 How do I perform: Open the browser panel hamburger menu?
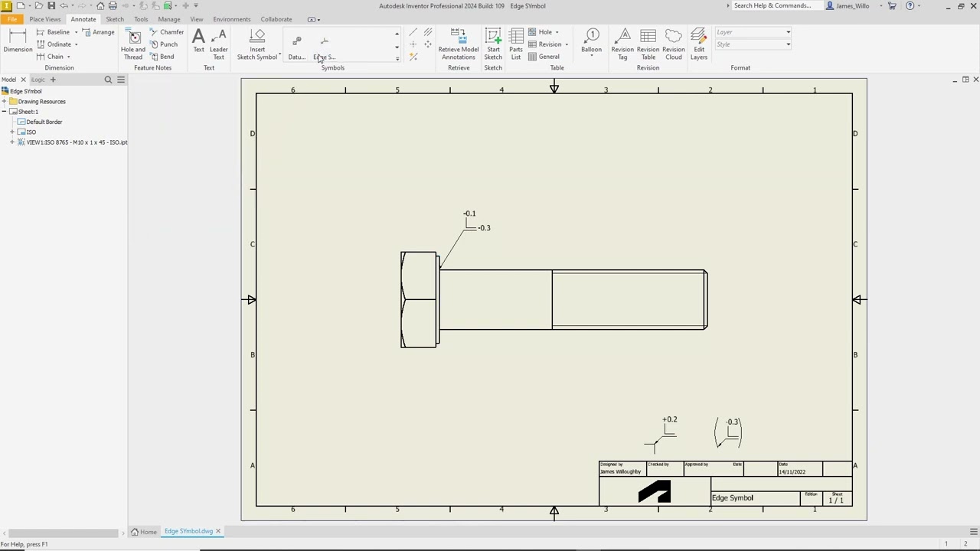tap(121, 80)
